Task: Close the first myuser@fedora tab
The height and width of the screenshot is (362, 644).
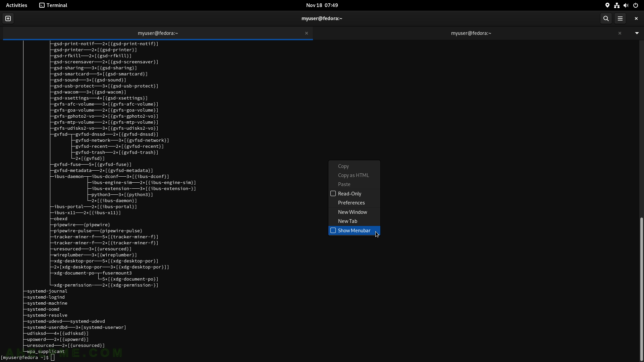Action: click(x=306, y=33)
